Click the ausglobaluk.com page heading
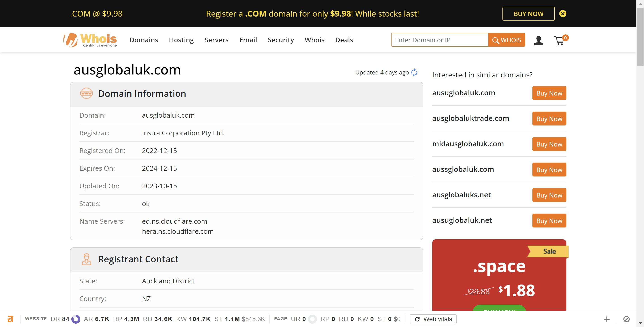Viewport: 644px width, 327px height. tap(127, 70)
